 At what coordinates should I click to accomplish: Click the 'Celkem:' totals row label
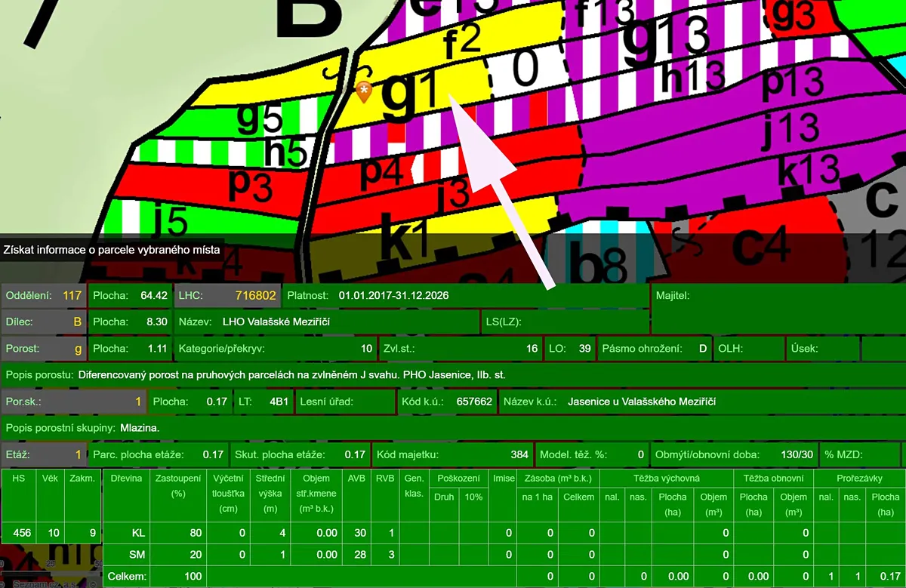click(x=126, y=577)
